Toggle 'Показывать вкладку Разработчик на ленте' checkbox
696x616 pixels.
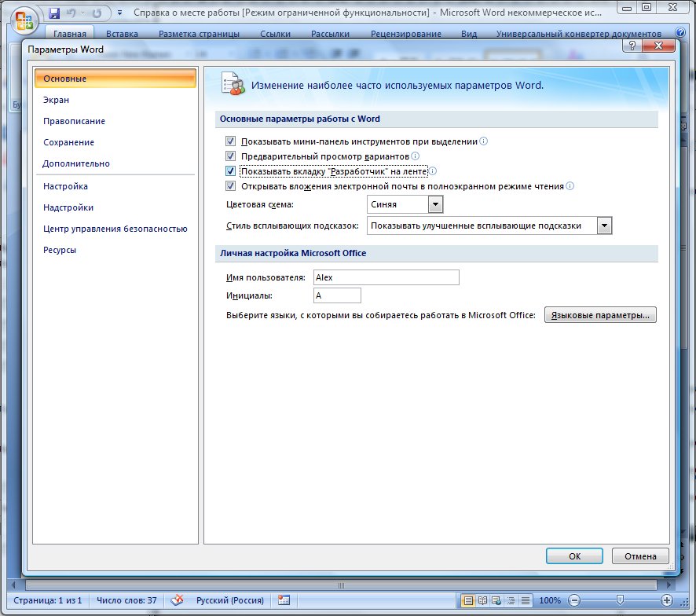pos(230,171)
